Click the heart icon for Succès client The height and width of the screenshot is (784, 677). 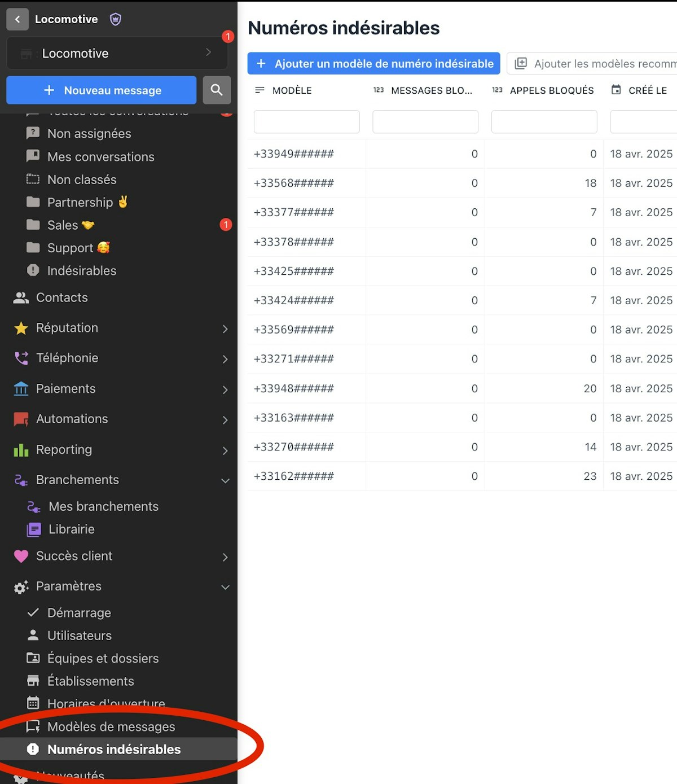(21, 556)
